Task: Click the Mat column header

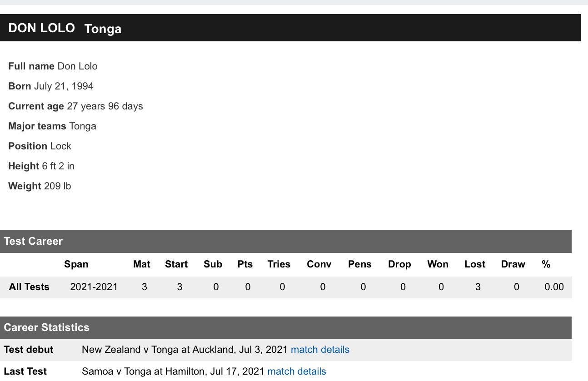Action: (142, 264)
